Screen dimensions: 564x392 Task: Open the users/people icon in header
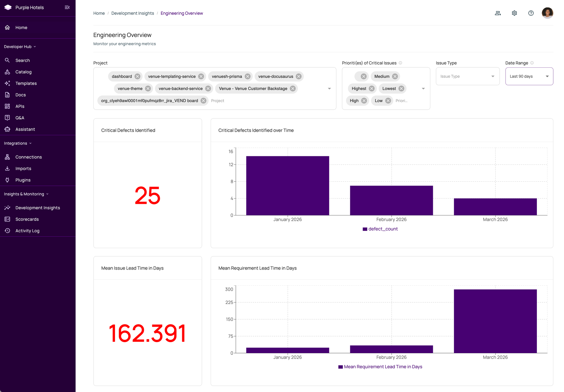click(x=498, y=13)
